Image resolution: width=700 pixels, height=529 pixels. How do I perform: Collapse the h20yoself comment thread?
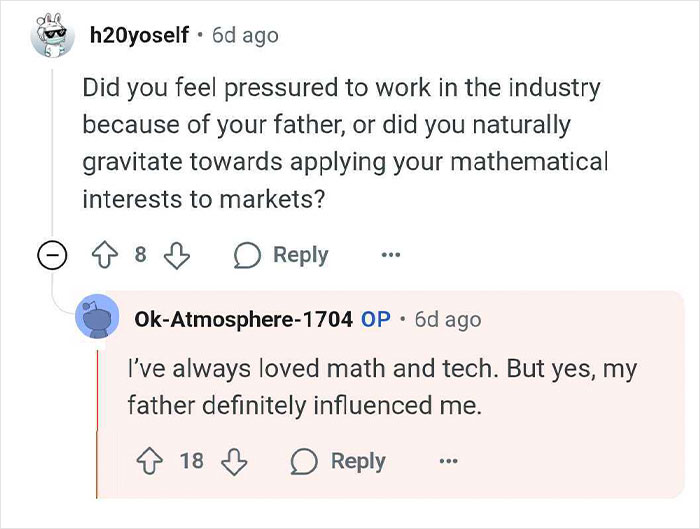[x=52, y=256]
